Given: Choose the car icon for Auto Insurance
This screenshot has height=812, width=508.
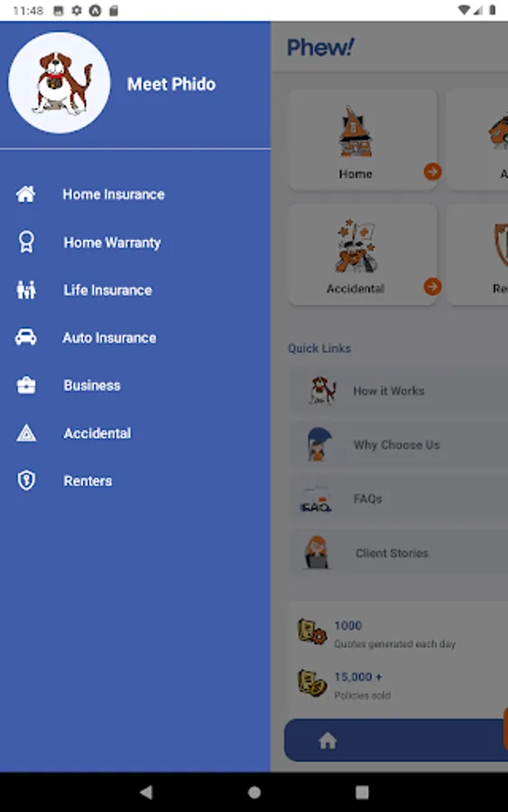Looking at the screenshot, I should 26,337.
